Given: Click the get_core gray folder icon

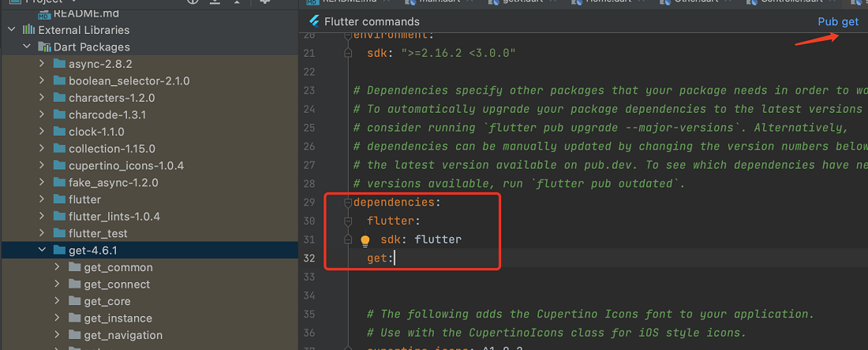Looking at the screenshot, I should click(75, 301).
